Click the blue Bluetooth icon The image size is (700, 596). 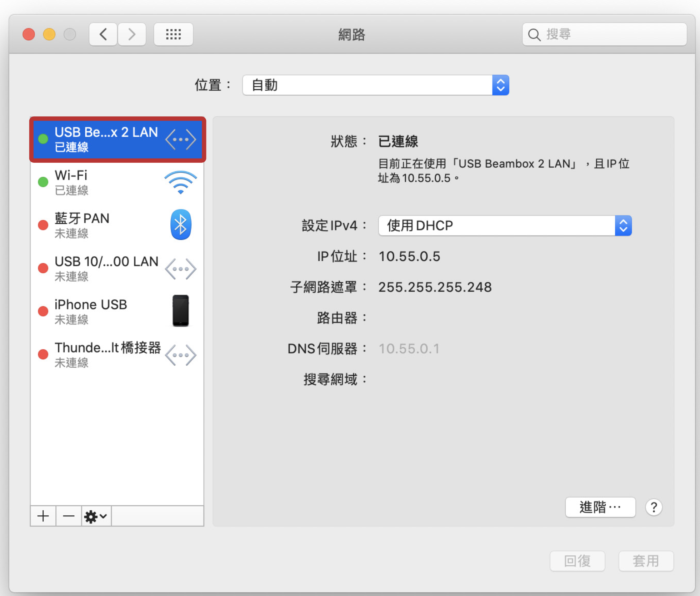[181, 224]
